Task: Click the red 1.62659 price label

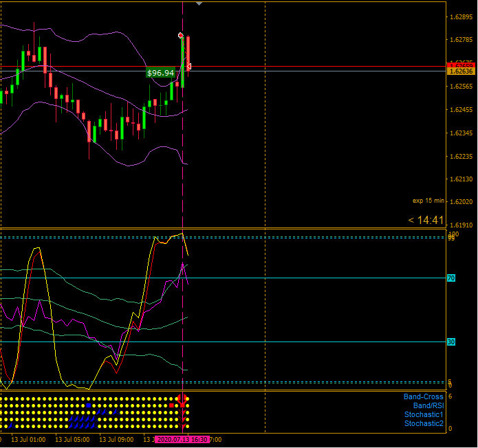Action: pyautogui.click(x=461, y=65)
